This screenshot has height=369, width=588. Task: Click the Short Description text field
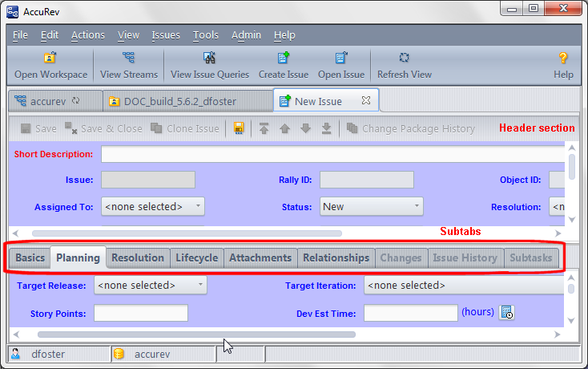[332, 154]
